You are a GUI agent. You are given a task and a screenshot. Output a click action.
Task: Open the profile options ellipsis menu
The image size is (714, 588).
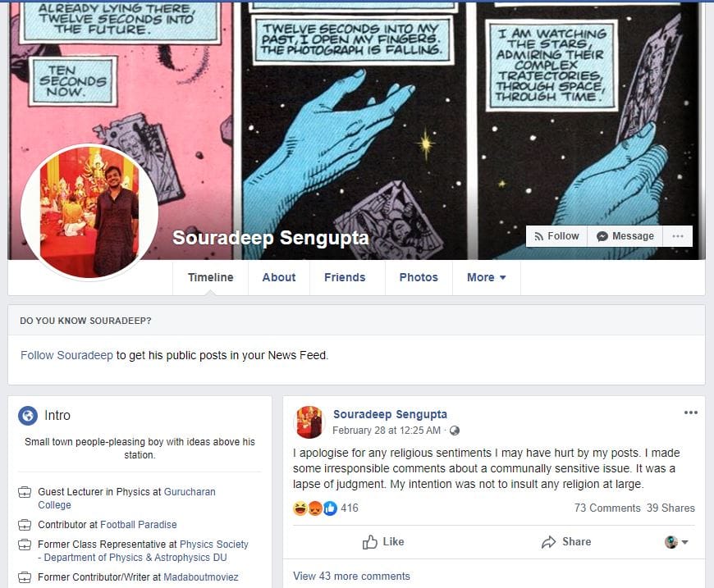click(x=678, y=236)
